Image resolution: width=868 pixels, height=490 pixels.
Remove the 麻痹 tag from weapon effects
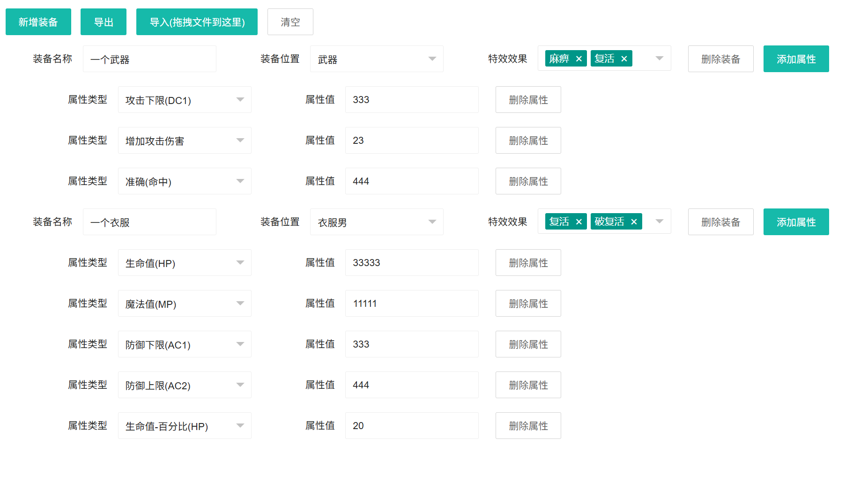pyautogui.click(x=579, y=59)
